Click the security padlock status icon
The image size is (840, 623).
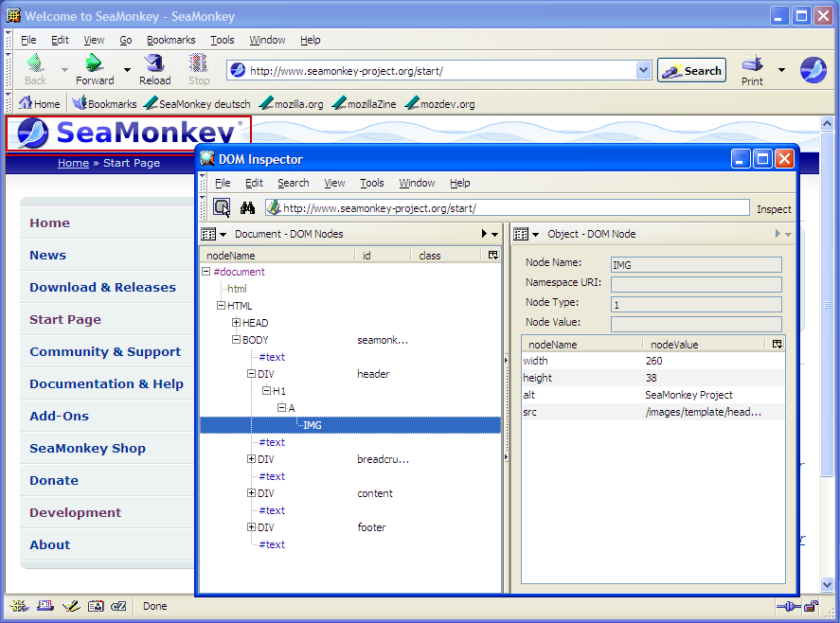(811, 606)
